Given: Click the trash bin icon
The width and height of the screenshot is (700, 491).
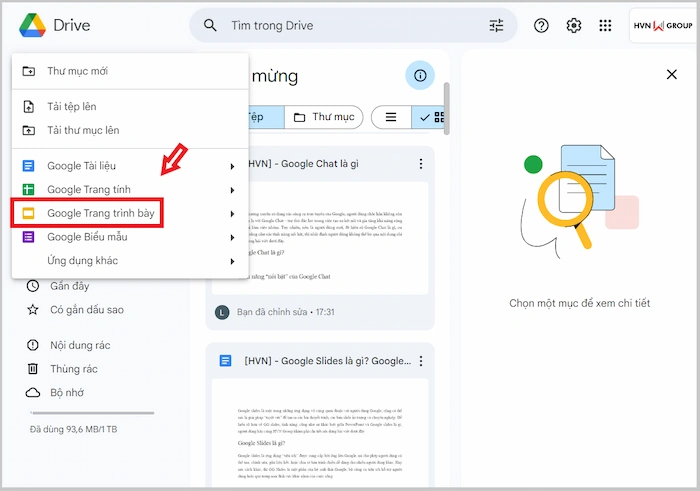Looking at the screenshot, I should click(33, 369).
